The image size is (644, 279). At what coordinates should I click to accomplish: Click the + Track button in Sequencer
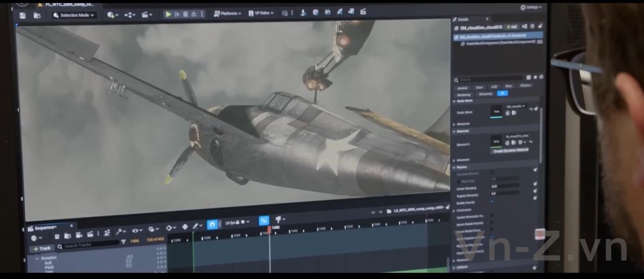coord(41,249)
